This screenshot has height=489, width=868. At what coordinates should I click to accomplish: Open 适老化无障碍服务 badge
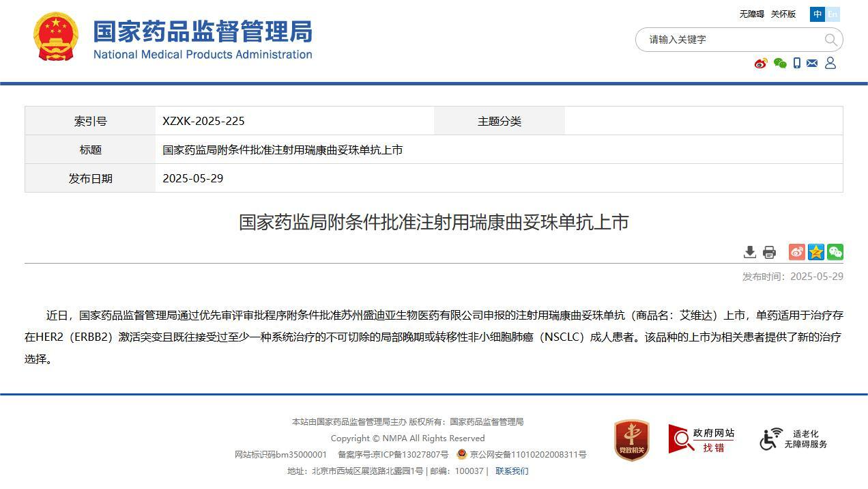(x=794, y=439)
